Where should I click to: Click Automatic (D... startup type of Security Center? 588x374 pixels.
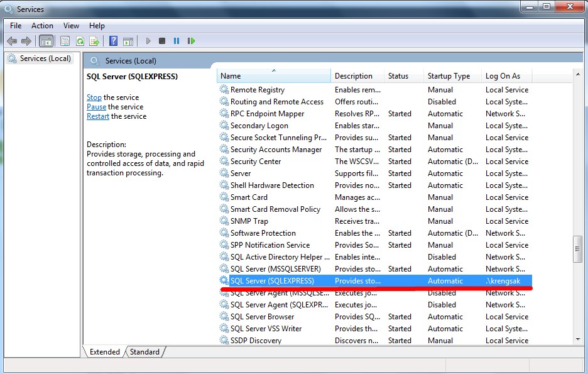click(x=453, y=162)
